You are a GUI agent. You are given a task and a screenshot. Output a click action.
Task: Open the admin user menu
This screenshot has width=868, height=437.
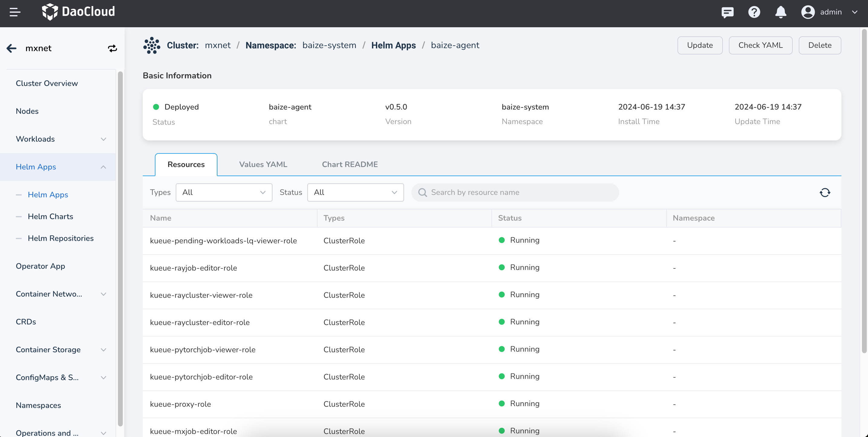[829, 12]
